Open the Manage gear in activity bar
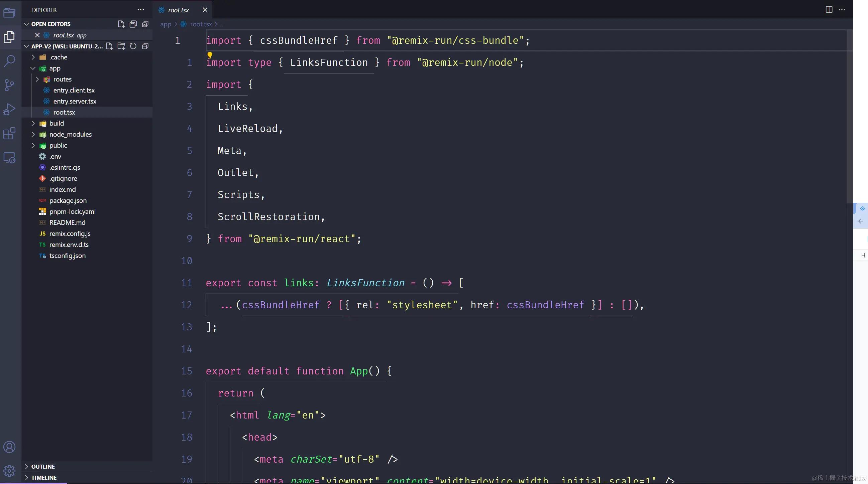 tap(9, 471)
